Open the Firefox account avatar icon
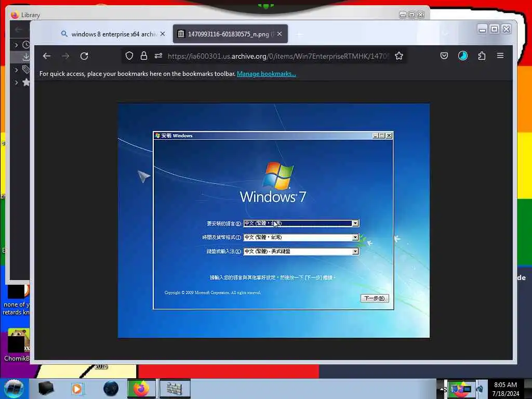Screen dimensions: 532x399 pos(463,56)
